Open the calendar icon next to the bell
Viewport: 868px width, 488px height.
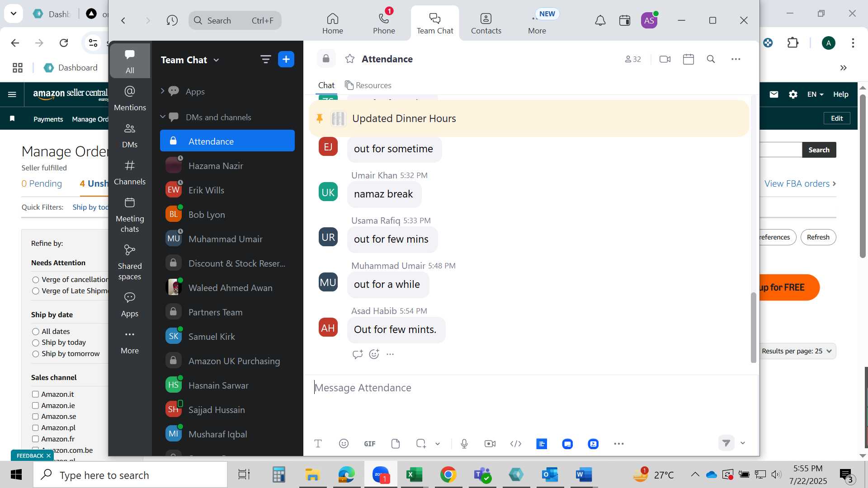625,20
